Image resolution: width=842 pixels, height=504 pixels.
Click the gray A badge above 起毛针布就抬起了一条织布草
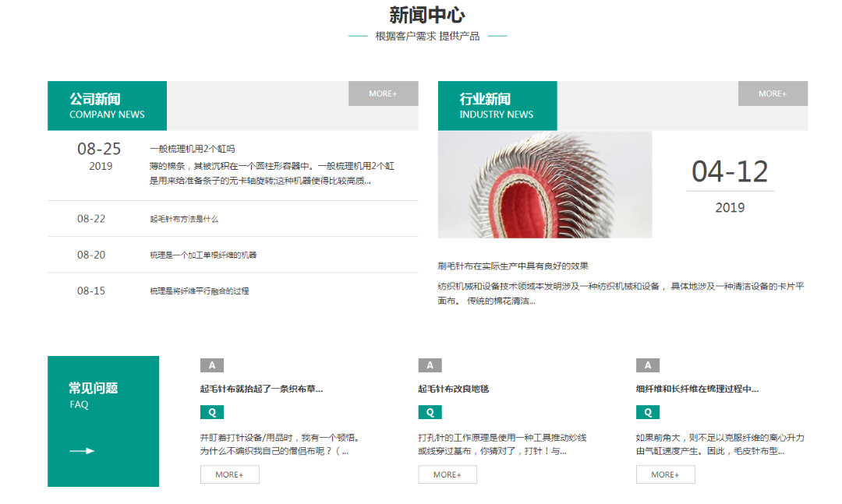click(211, 365)
